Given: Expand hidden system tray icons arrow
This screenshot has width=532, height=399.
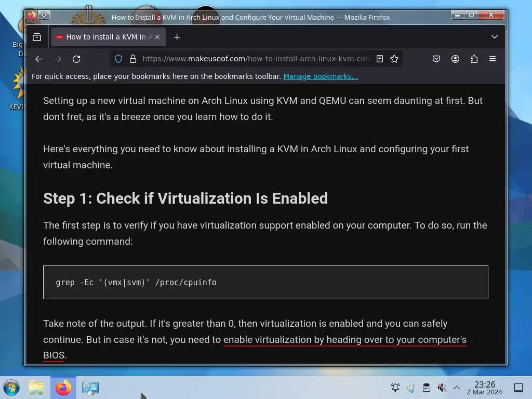Looking at the screenshot, I should coord(457,388).
